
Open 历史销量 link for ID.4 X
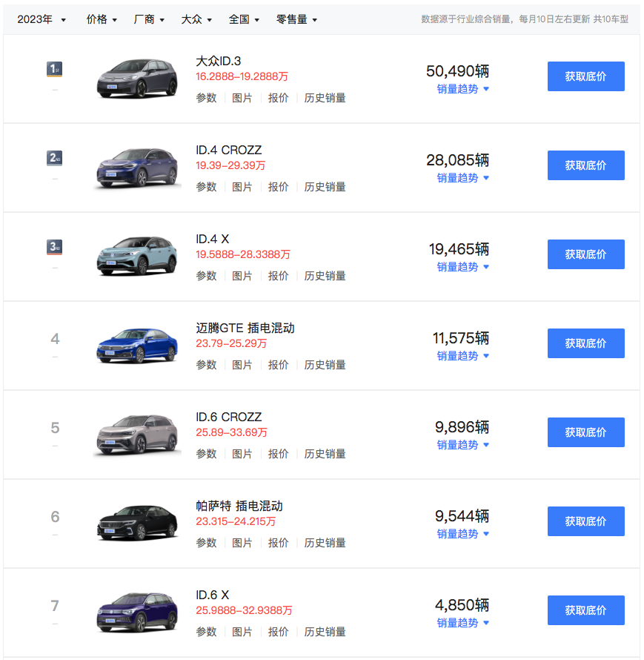click(325, 276)
